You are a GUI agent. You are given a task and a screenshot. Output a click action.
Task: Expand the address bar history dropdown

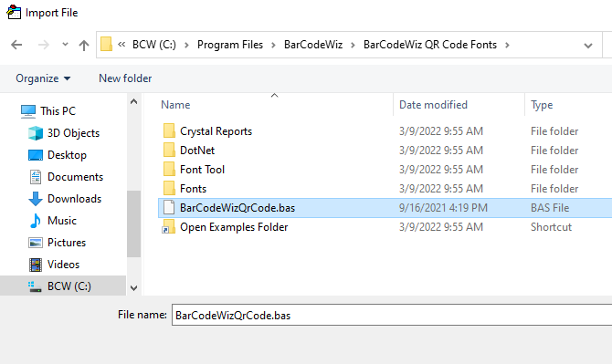tap(588, 46)
